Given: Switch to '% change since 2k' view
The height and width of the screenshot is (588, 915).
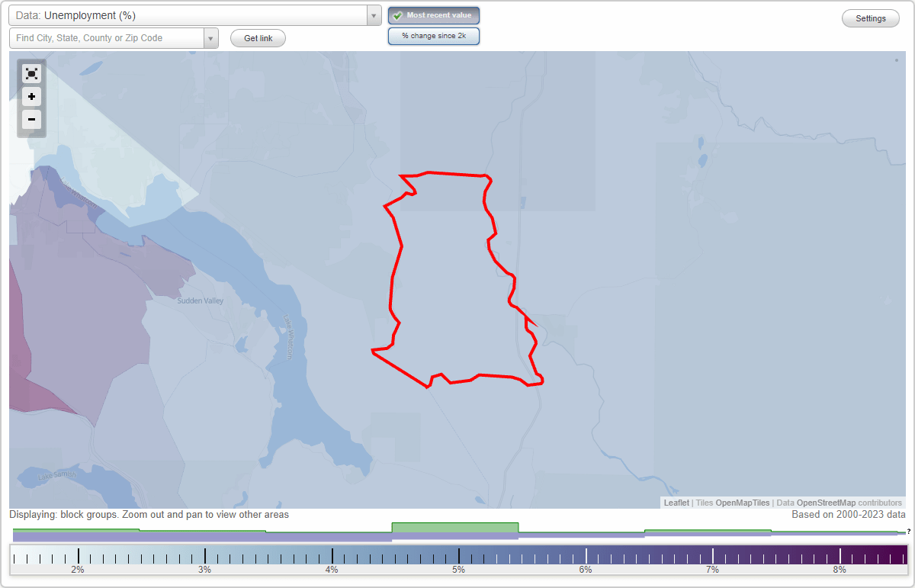Looking at the screenshot, I should tap(433, 35).
